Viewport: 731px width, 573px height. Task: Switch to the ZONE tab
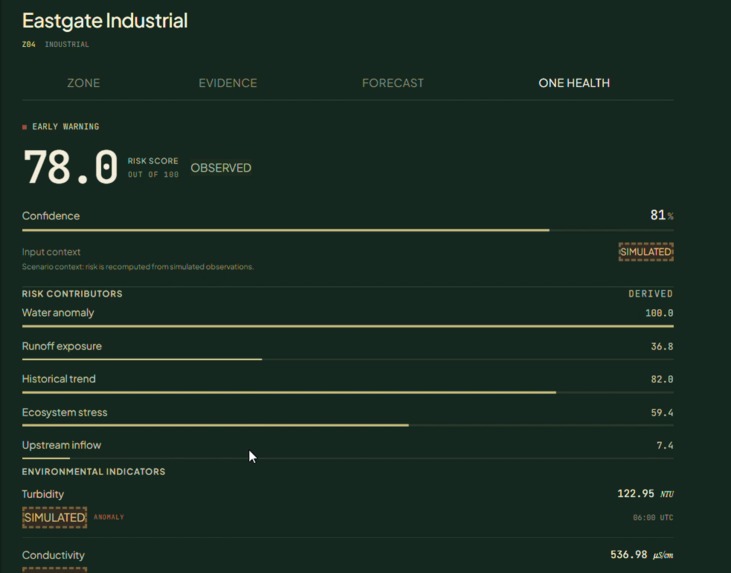click(83, 83)
